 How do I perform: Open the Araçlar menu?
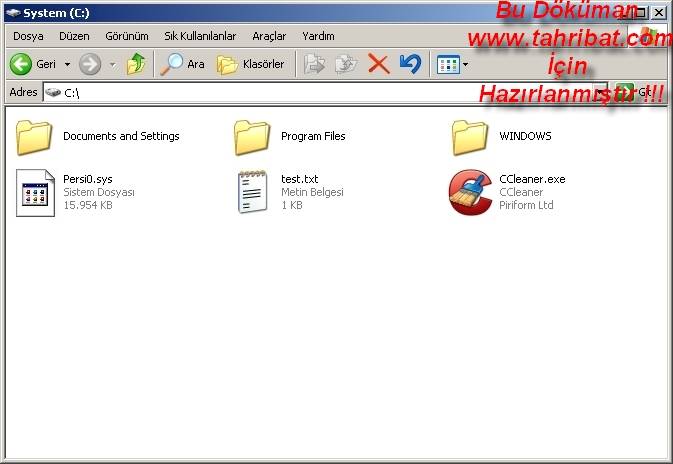(x=269, y=36)
